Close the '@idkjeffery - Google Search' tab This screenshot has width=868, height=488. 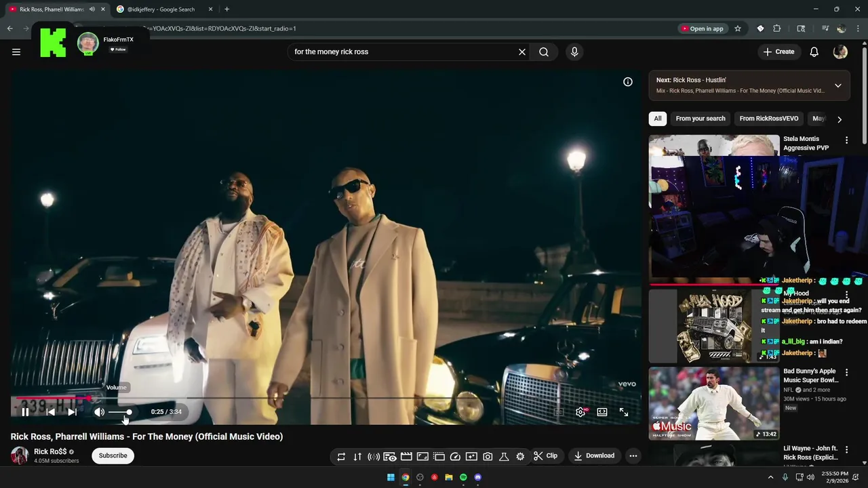tap(210, 9)
